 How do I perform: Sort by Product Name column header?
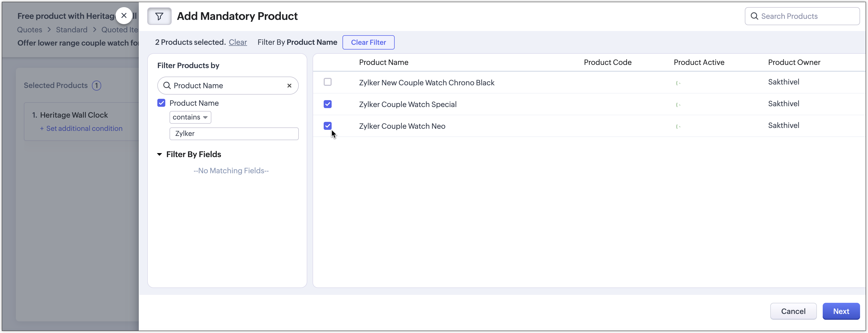click(384, 62)
